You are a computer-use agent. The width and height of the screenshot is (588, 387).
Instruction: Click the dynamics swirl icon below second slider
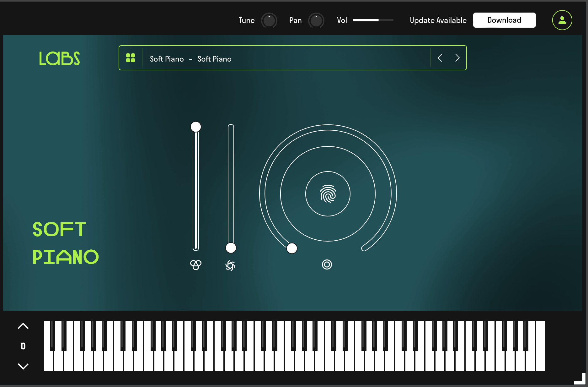pos(230,265)
